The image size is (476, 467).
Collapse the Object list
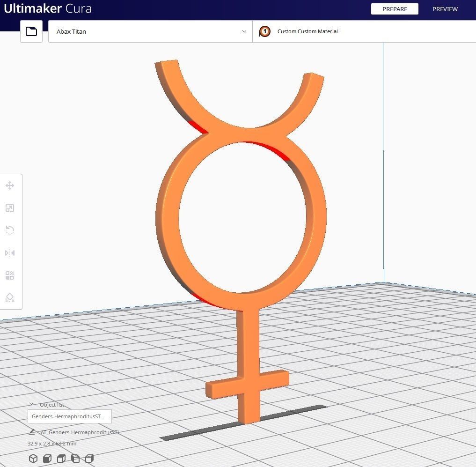point(31,404)
